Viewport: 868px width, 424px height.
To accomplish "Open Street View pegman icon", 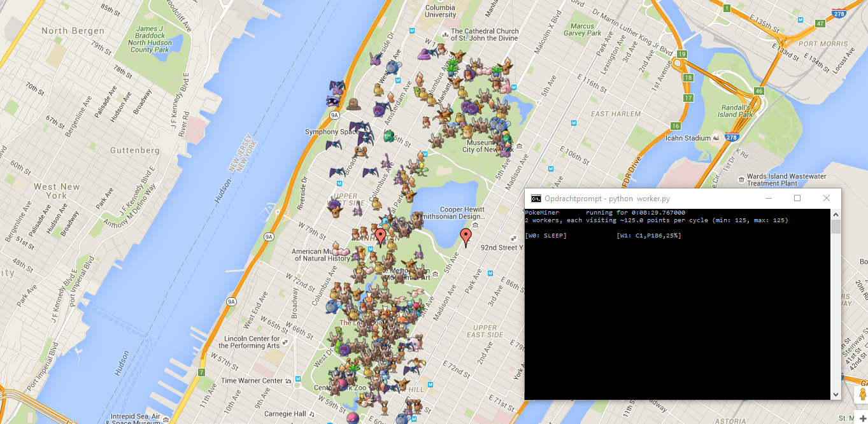I will coord(862,395).
